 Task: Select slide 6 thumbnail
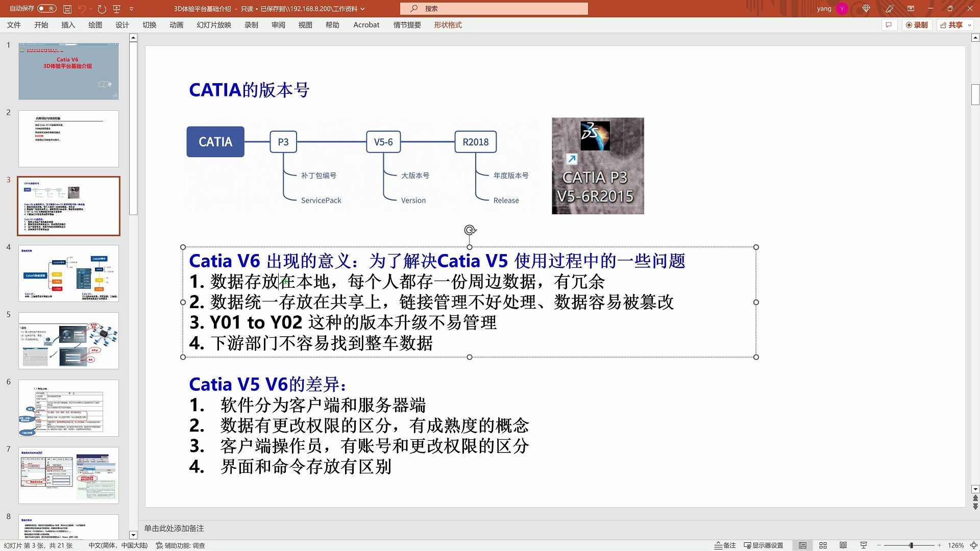pyautogui.click(x=68, y=408)
